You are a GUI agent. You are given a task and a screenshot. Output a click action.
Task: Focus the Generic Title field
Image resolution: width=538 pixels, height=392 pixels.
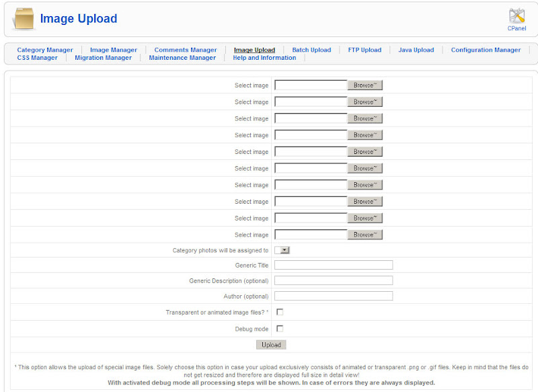click(x=334, y=265)
